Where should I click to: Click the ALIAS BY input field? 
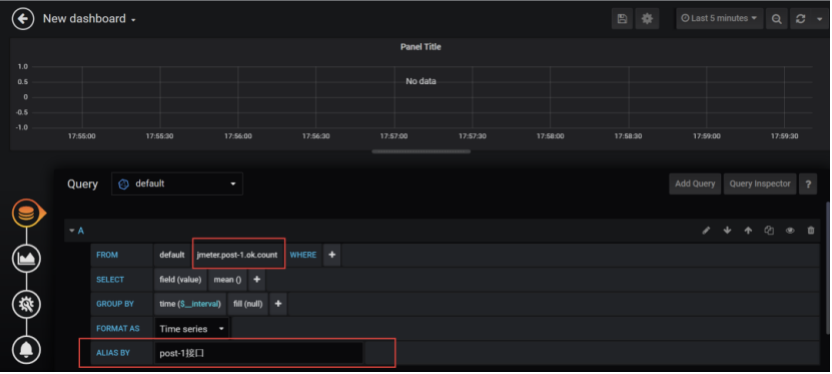258,353
